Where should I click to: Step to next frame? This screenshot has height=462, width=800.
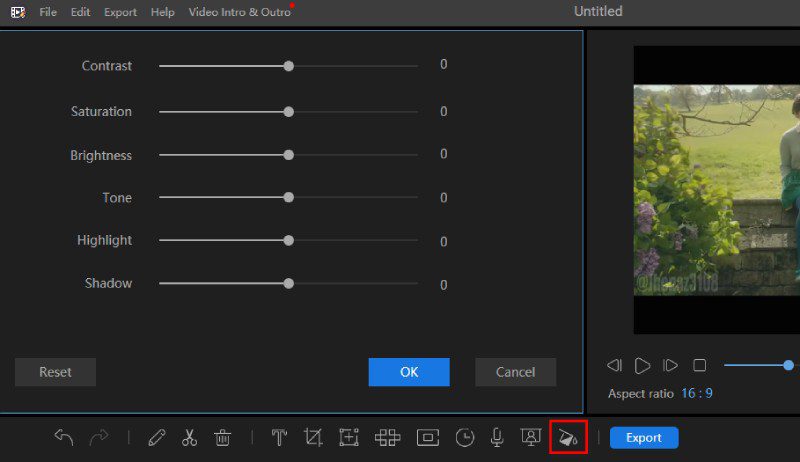coord(670,365)
